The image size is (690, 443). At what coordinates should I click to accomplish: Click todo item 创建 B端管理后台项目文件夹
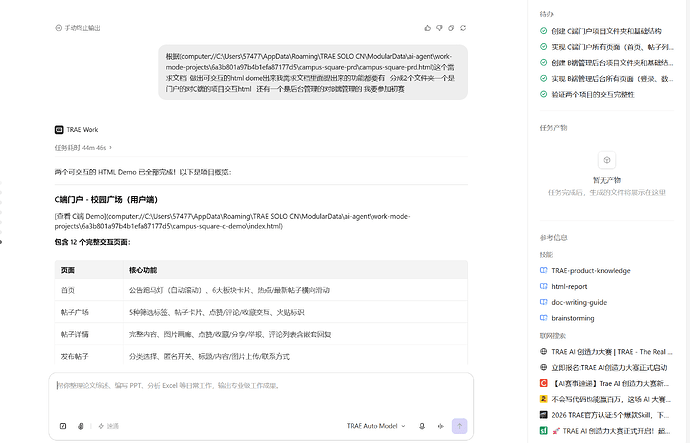tap(612, 62)
